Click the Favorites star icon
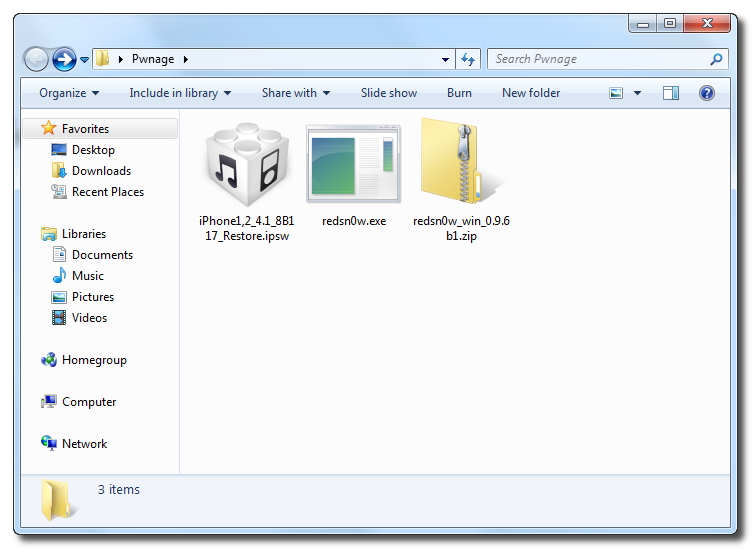 click(48, 128)
